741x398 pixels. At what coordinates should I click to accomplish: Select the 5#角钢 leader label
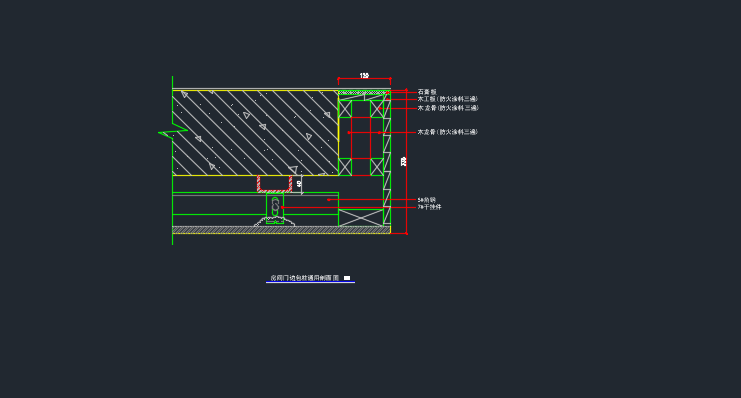tap(426, 200)
